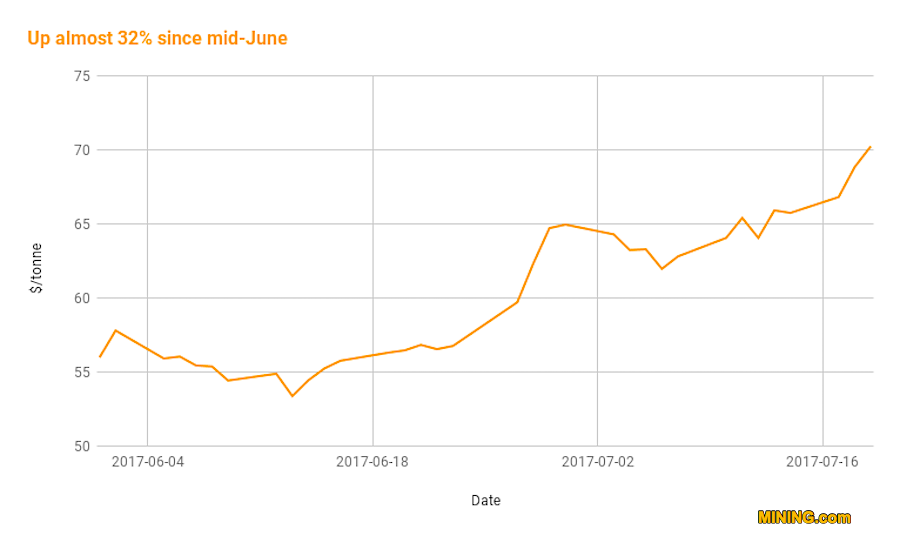Click the 55 value on the y-axis
This screenshot has height=536, width=900.
pyautogui.click(x=82, y=372)
